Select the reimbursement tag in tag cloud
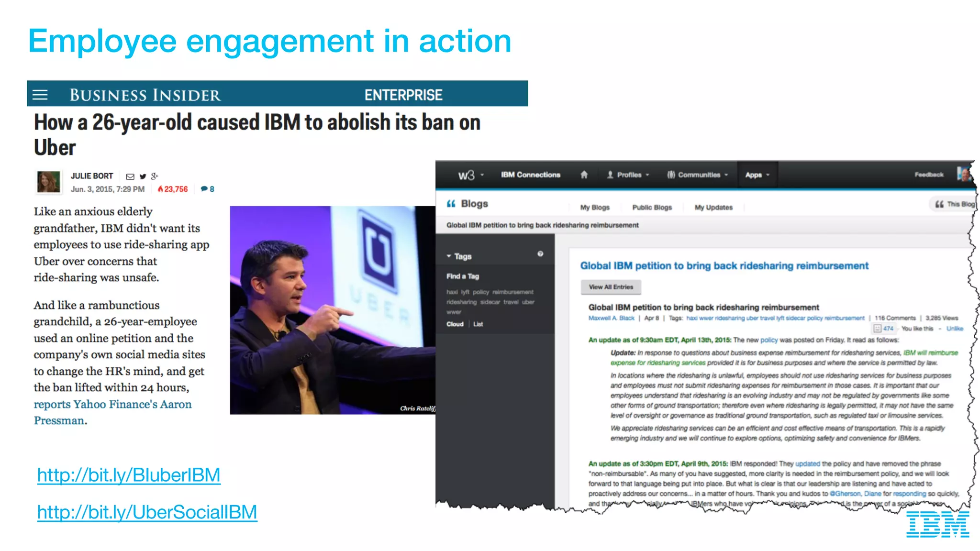This screenshot has width=980, height=551. point(512,292)
